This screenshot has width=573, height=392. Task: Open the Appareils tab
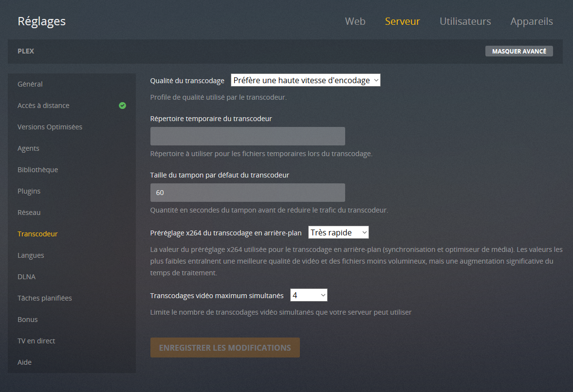pos(531,21)
